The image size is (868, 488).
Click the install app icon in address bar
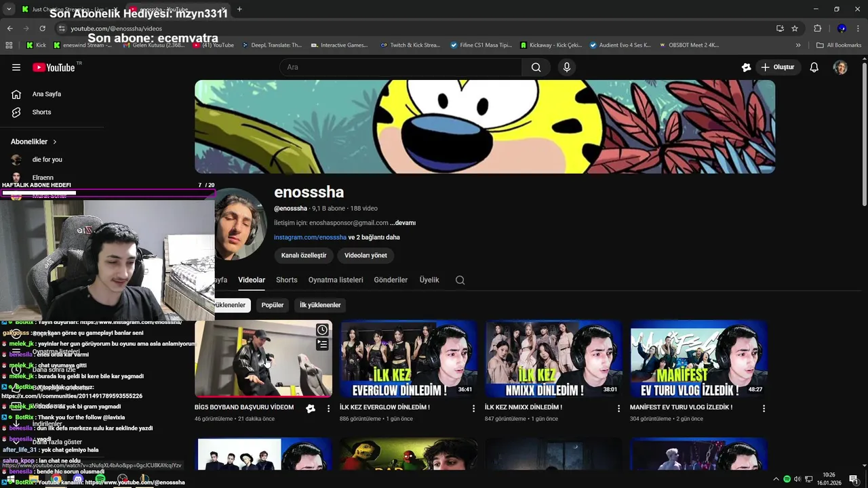780,28
